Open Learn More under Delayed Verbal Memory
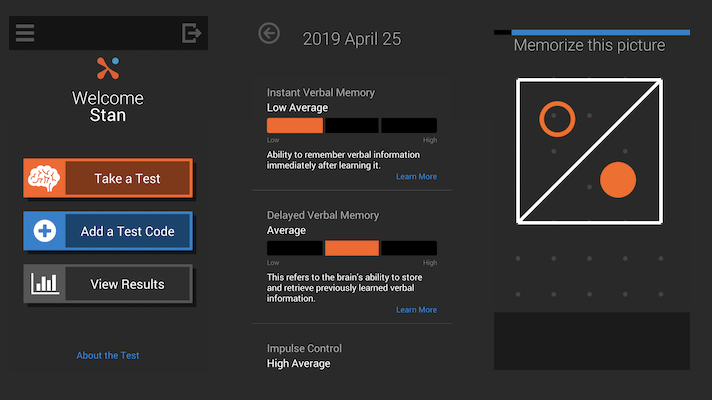This screenshot has height=400, width=712. [x=416, y=310]
